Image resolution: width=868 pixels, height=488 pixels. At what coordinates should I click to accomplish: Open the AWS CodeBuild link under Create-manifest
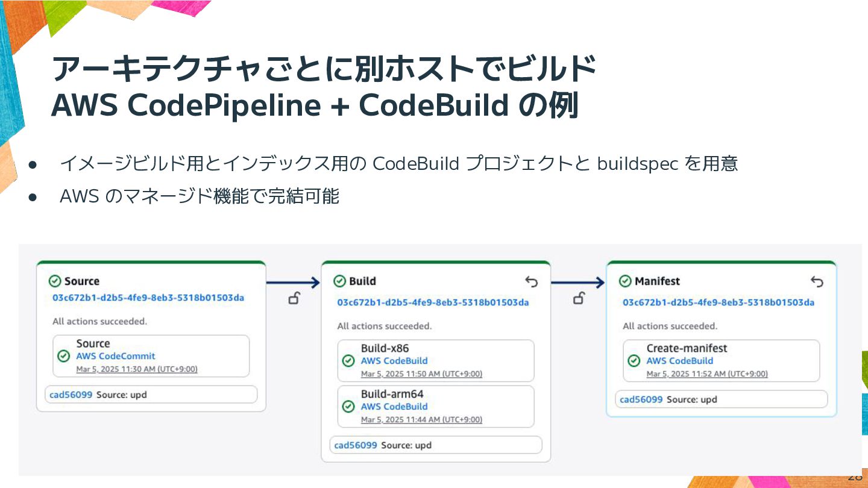[679, 361]
